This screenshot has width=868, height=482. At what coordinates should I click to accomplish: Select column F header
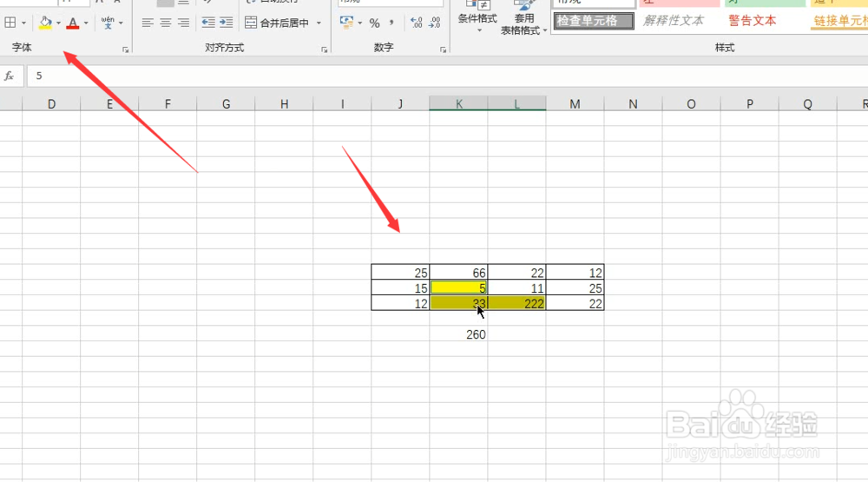pos(168,103)
